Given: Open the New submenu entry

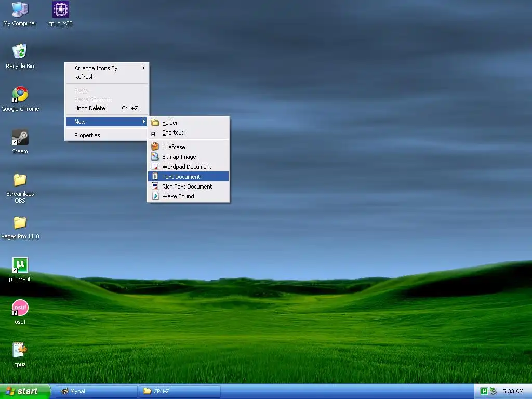Looking at the screenshot, I should point(107,122).
